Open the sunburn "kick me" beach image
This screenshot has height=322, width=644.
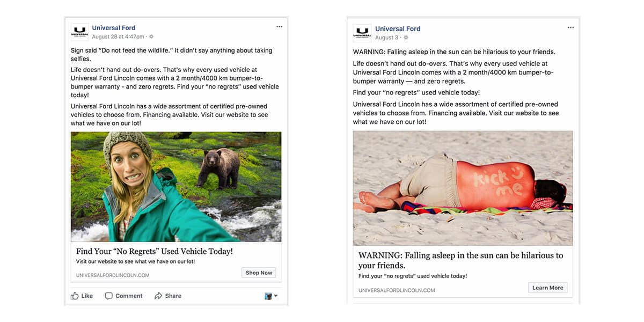pyautogui.click(x=463, y=188)
